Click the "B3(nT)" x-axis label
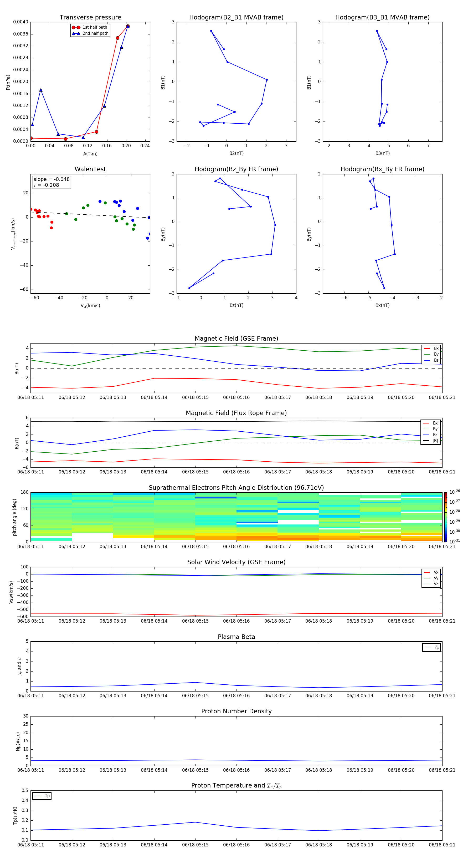Viewport: 473px width, 868px height. (382, 153)
